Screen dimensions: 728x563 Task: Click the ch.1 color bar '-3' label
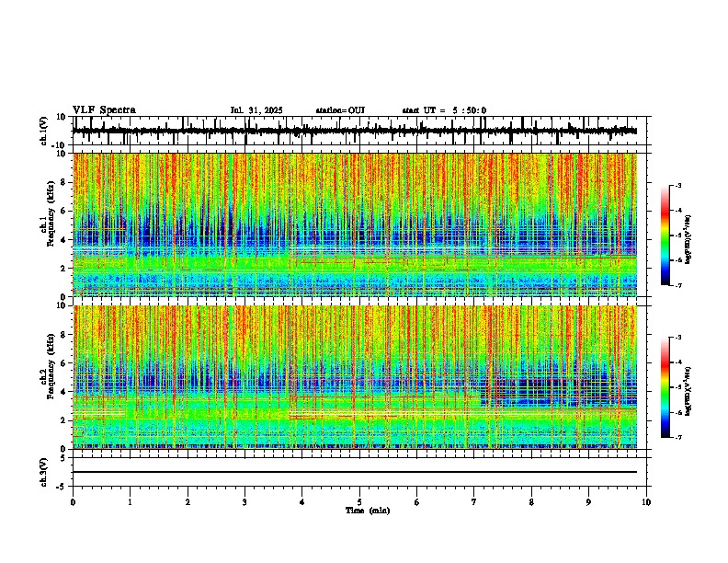[677, 186]
